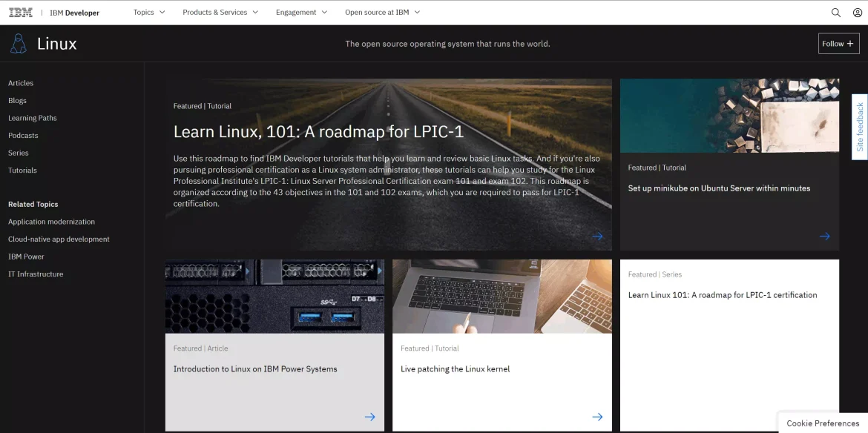
Task: Click the Linux page heading
Action: (57, 44)
